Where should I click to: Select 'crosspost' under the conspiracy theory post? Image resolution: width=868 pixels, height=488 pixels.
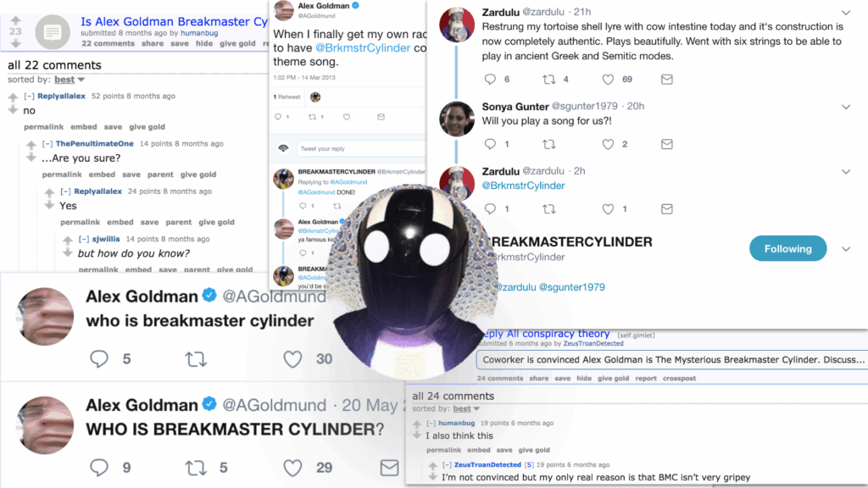(x=679, y=379)
